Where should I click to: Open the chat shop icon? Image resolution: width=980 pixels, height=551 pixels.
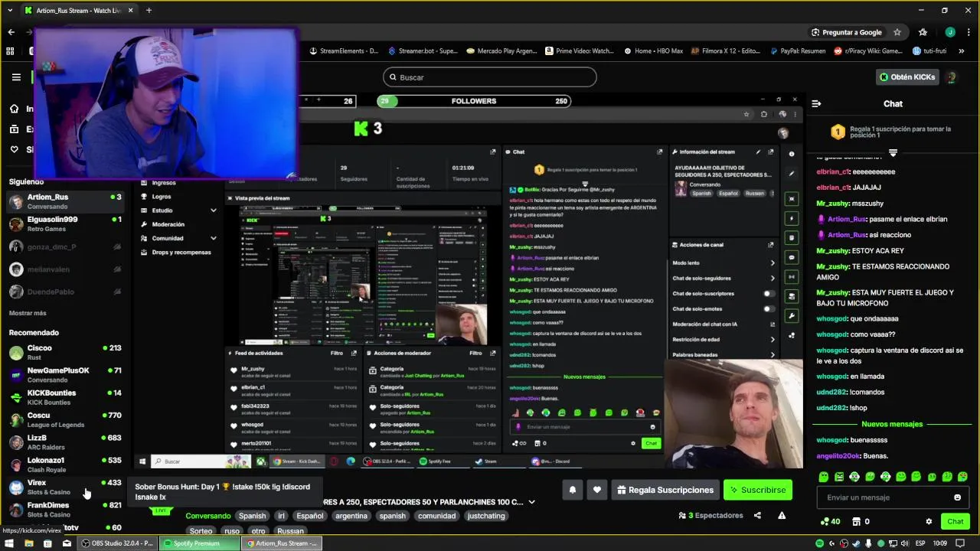[x=857, y=521]
